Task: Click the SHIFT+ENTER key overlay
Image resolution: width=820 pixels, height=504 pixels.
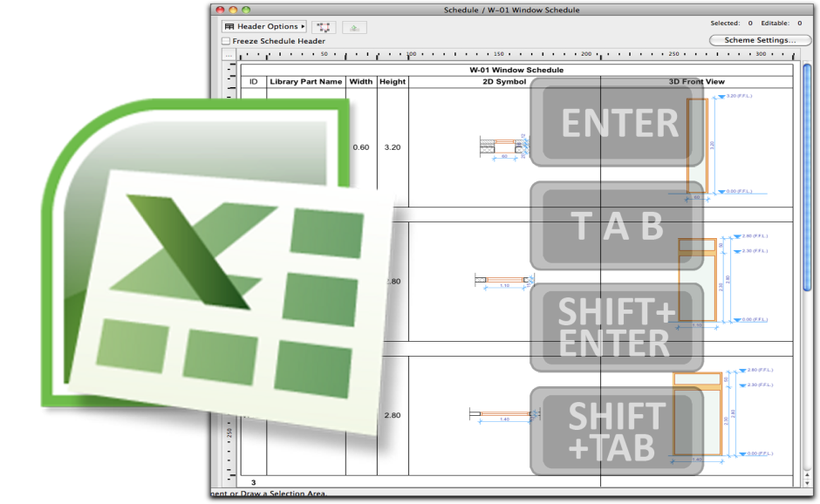Action: tap(616, 327)
